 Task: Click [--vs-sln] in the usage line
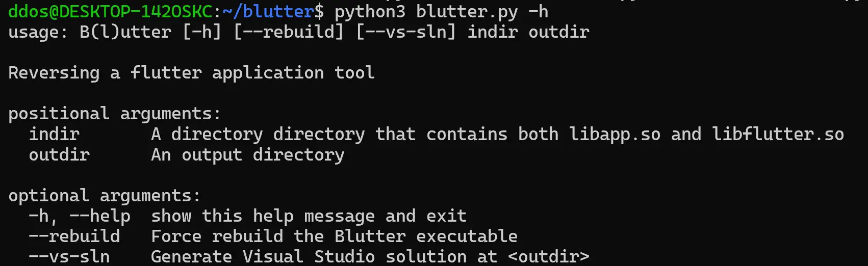[x=406, y=32]
